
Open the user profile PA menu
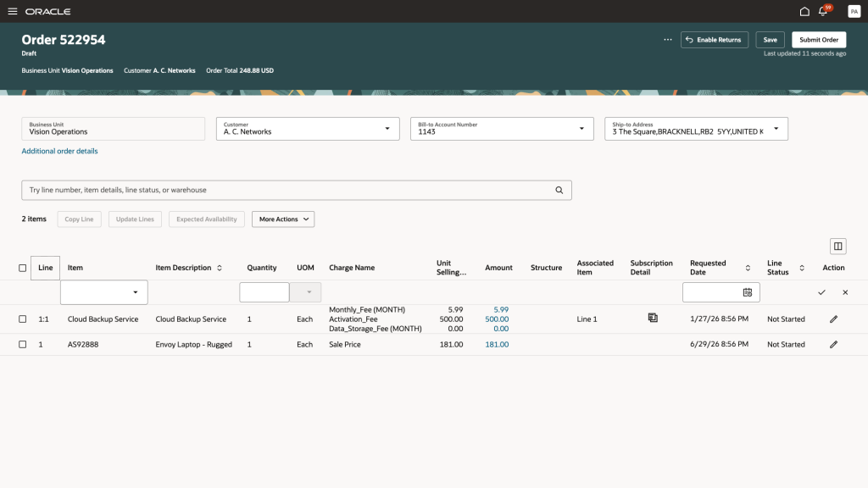854,12
